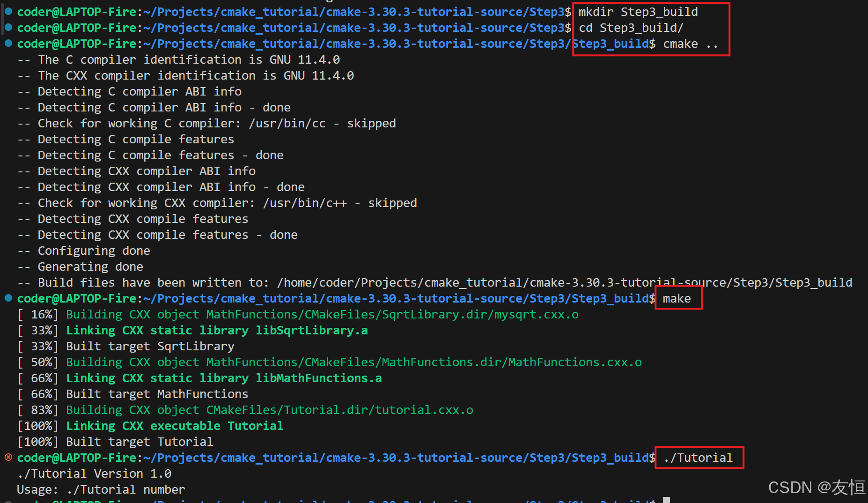The height and width of the screenshot is (503, 868).
Task: Click the './Tutorial Version 1.0' output line
Action: (x=95, y=473)
